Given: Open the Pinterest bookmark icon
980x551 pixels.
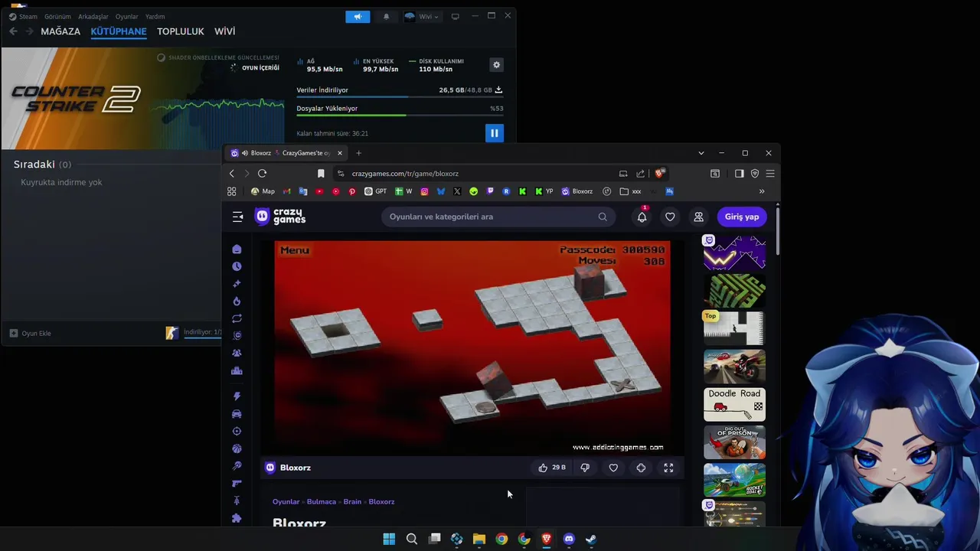Looking at the screenshot, I should (351, 191).
